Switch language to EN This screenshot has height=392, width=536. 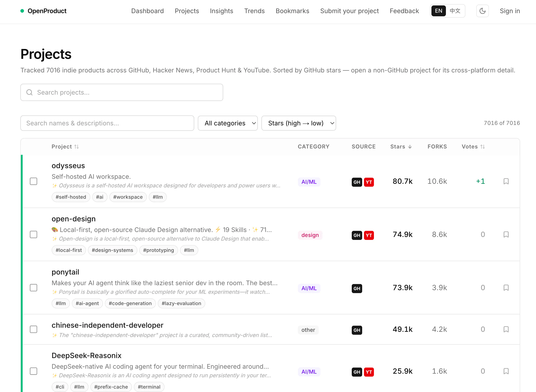[x=438, y=11]
